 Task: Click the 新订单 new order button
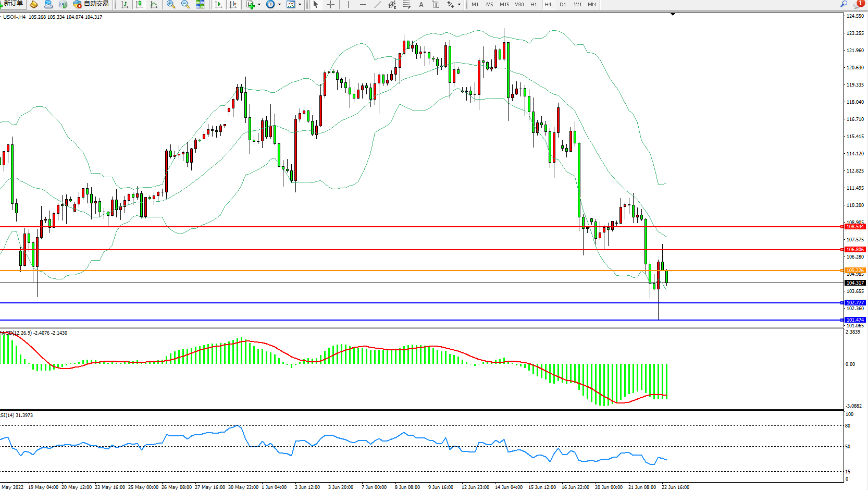pos(13,4)
